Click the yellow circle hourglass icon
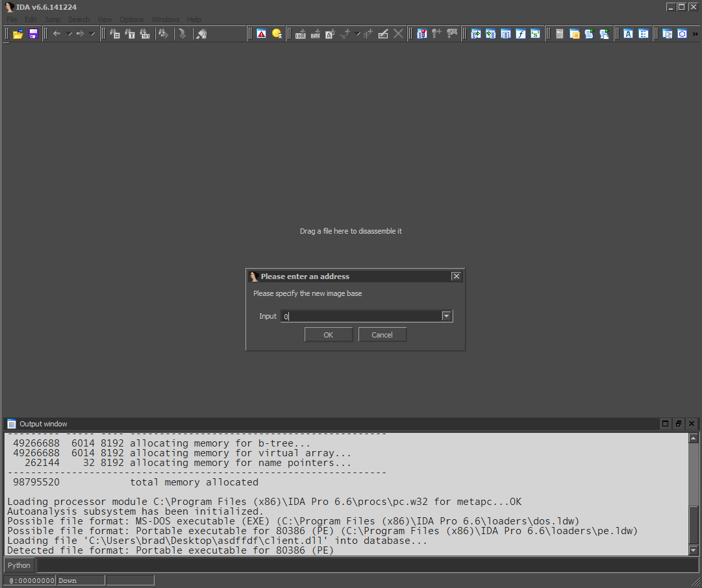The width and height of the screenshot is (702, 588). point(277,34)
